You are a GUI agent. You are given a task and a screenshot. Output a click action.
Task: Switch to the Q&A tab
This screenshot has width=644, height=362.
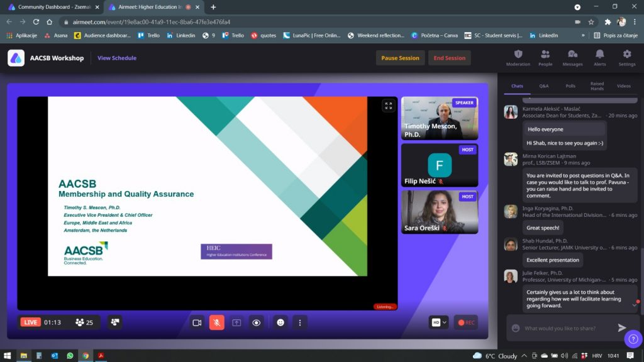(544, 85)
